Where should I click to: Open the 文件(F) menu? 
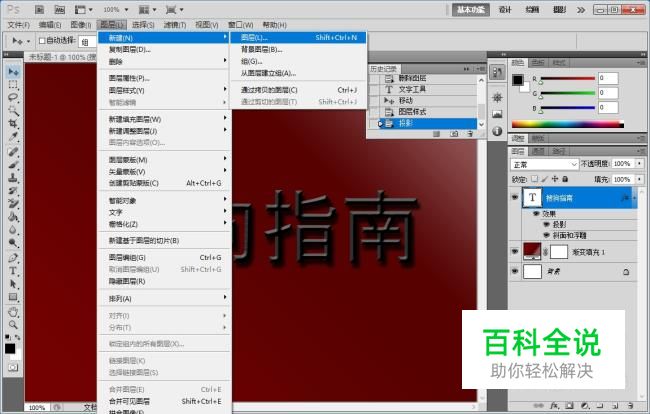(x=19, y=25)
